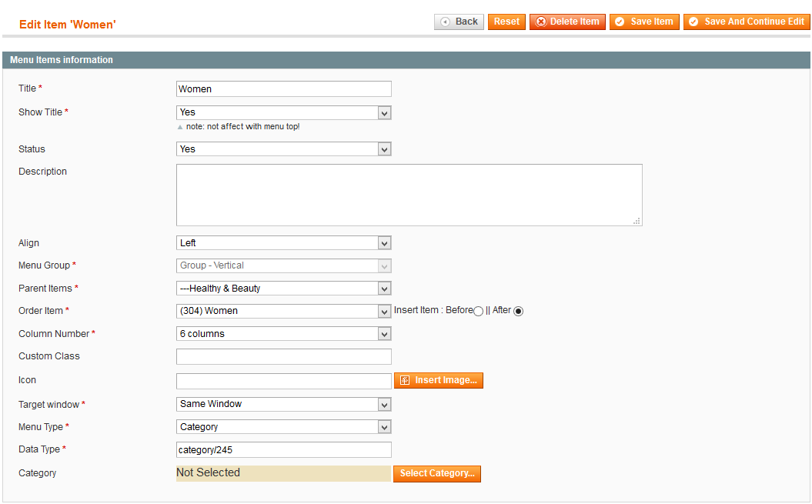Click the Description field label

(42, 172)
